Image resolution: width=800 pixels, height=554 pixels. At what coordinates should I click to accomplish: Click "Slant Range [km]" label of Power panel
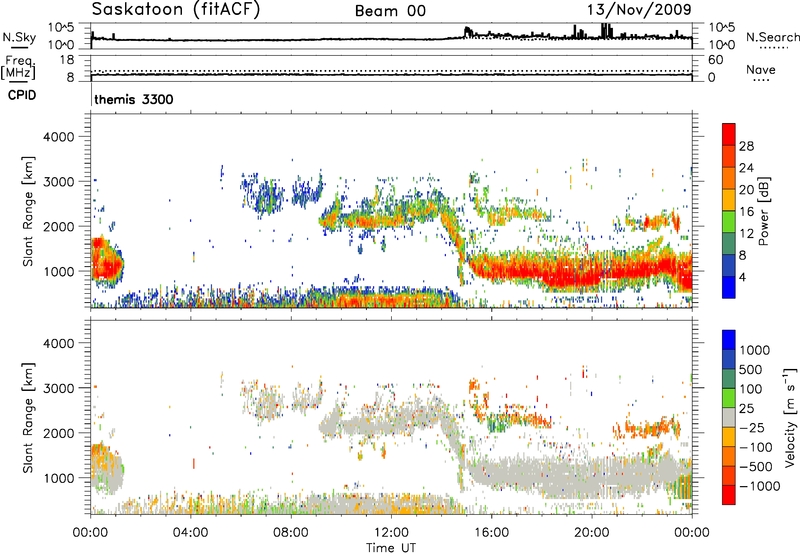coord(28,211)
